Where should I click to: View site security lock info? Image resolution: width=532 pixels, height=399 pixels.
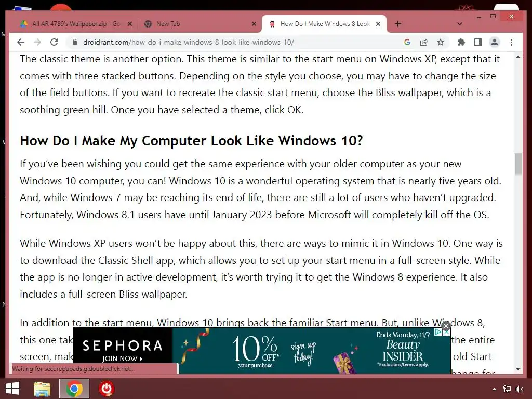point(75,42)
